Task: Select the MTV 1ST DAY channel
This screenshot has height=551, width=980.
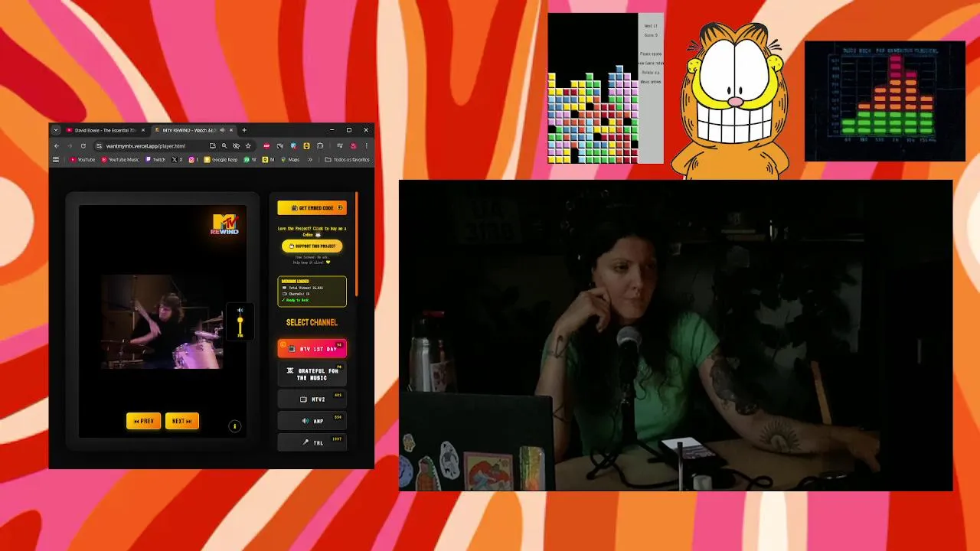Action: (x=312, y=349)
